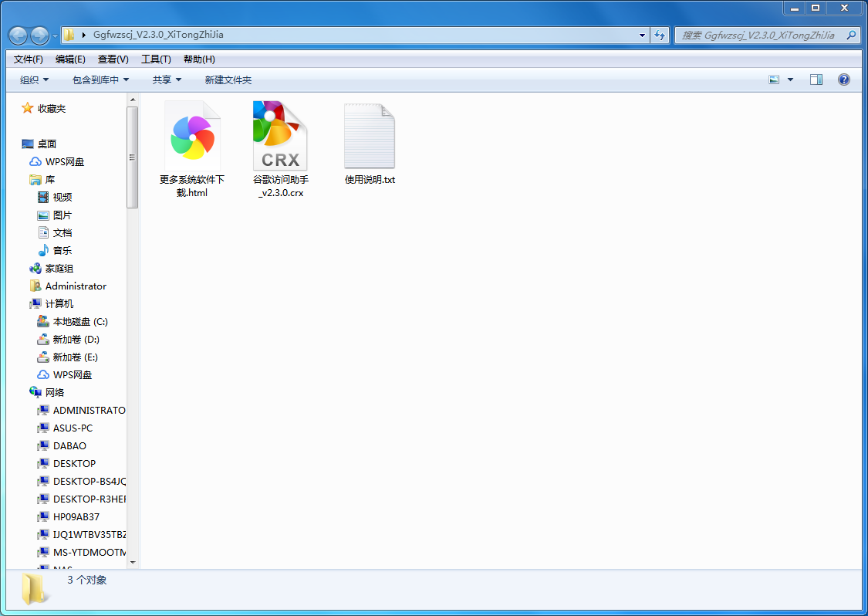The height and width of the screenshot is (616, 868).
Task: Open the 包含到库中 dropdown
Action: (101, 80)
